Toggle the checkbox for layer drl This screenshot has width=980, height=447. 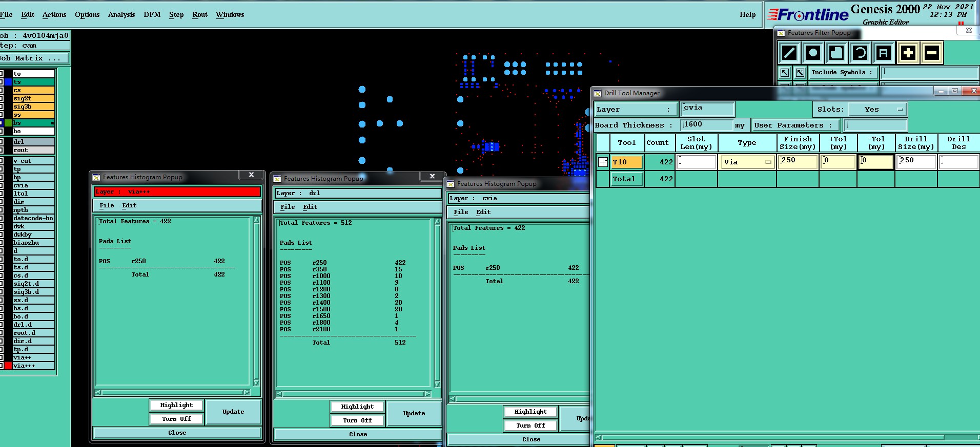click(x=2, y=142)
